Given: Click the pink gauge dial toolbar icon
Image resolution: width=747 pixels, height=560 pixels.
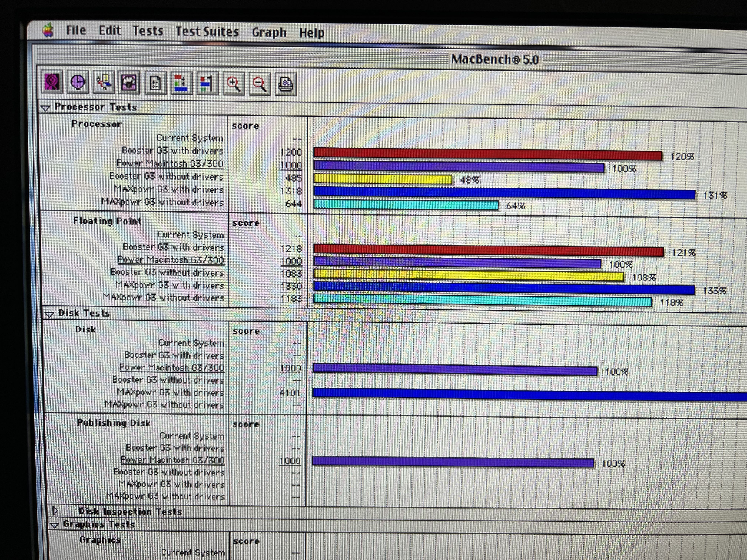Looking at the screenshot, I should (x=129, y=83).
